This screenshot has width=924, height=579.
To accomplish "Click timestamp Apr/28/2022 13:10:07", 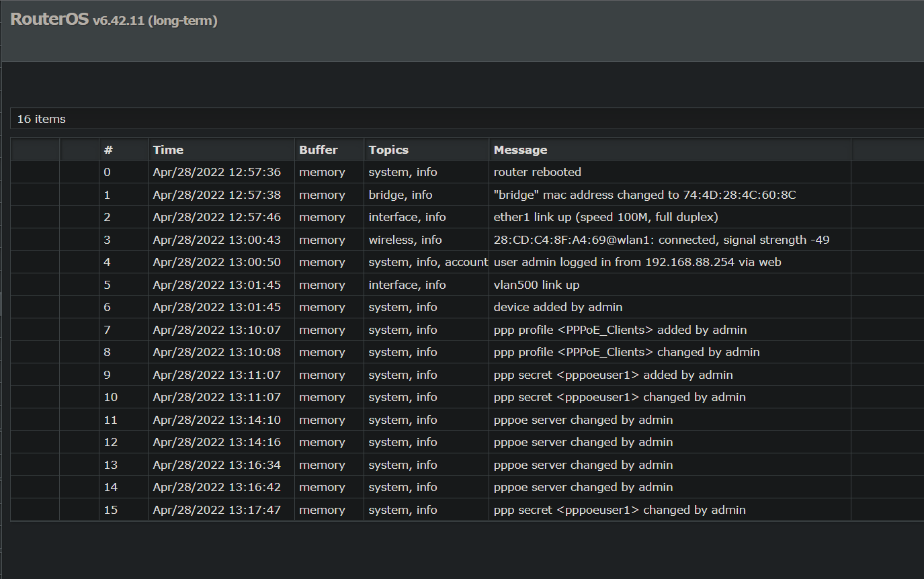I will coord(217,330).
